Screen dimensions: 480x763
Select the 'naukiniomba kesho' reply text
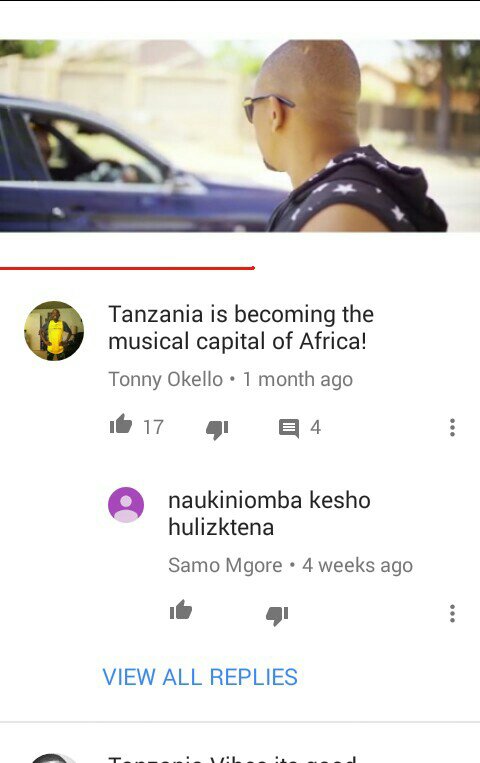(x=269, y=513)
